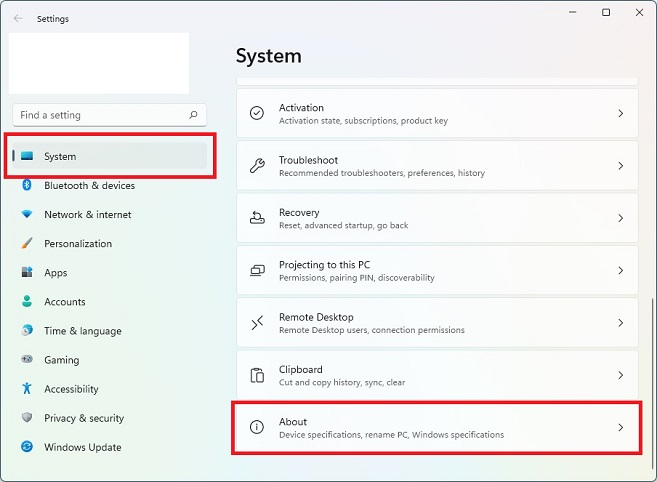Image resolution: width=657 pixels, height=482 pixels.
Task: Click the Projecting to this PC icon
Action: 257,270
